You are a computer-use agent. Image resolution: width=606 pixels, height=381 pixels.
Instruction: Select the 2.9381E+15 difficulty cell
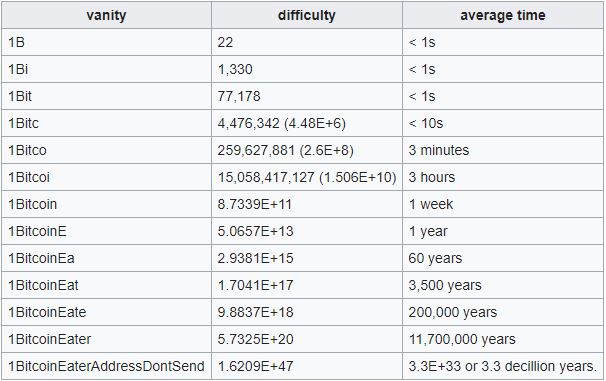tap(307, 258)
